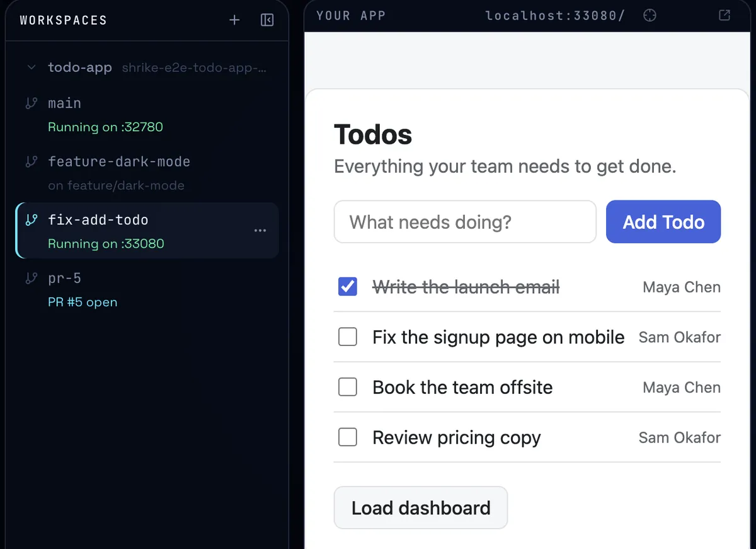Click Maya Chen on the team offsite row
The width and height of the screenshot is (756, 549).
[x=682, y=388]
